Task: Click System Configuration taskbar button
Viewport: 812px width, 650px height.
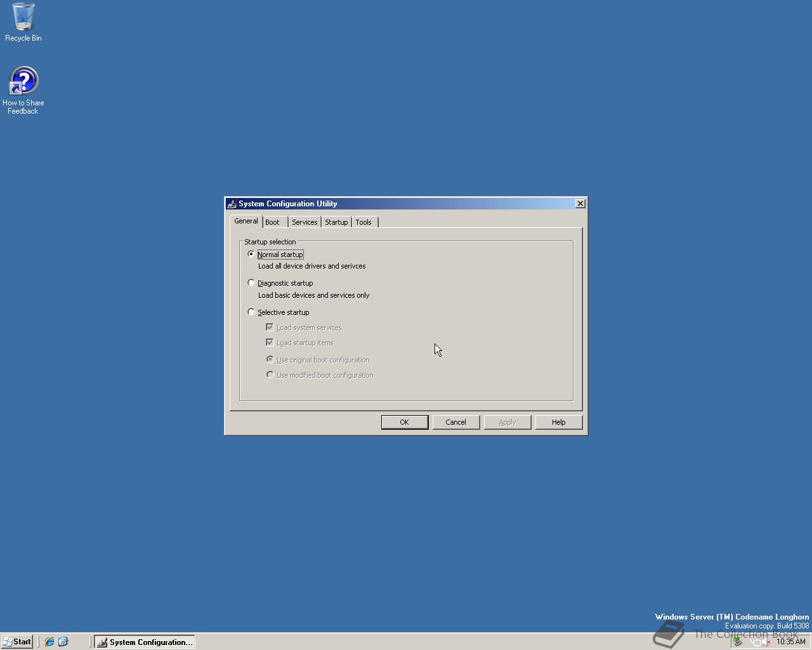Action: (145, 642)
